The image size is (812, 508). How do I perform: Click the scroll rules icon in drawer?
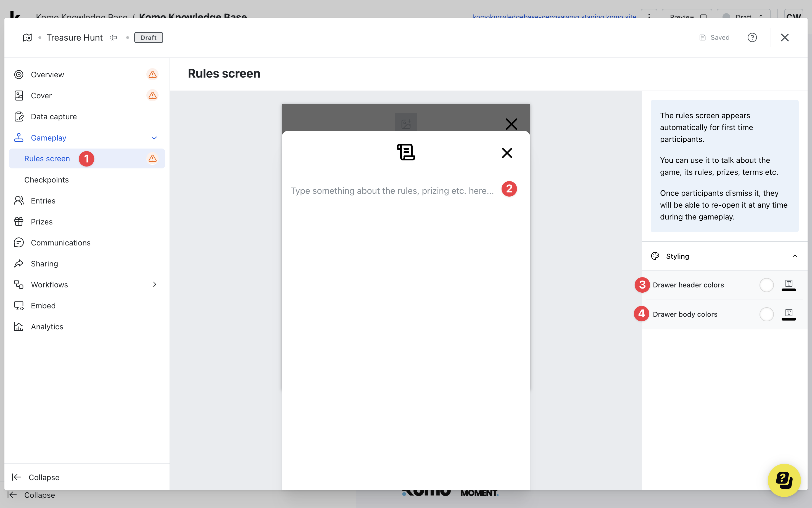point(406,152)
